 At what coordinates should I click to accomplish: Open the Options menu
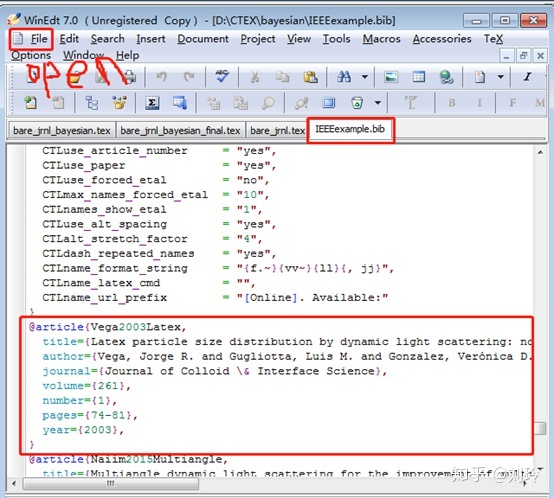[x=31, y=55]
